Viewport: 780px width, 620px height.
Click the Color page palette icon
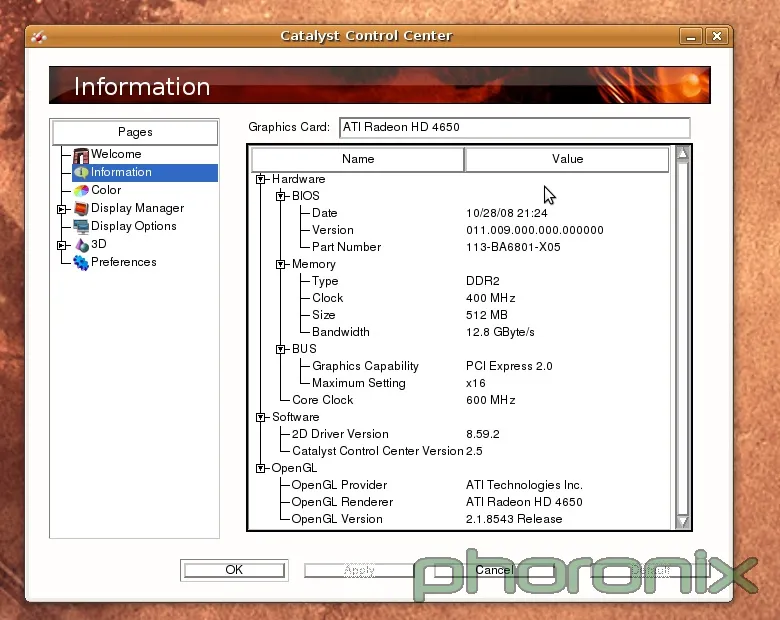click(81, 191)
